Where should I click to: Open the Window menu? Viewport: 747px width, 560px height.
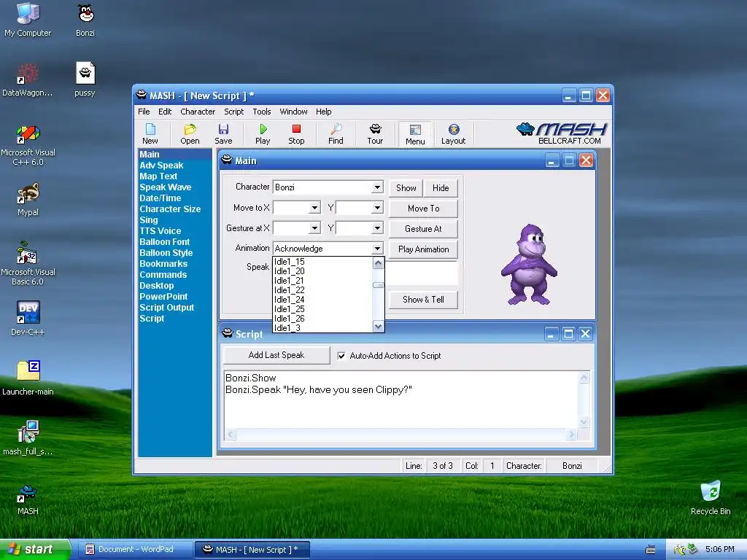tap(293, 112)
